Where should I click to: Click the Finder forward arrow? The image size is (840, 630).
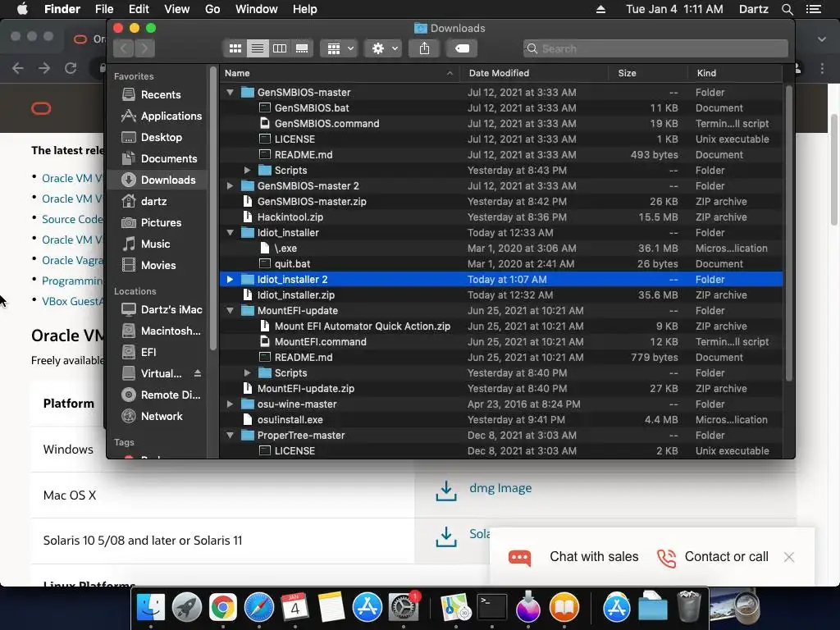pos(144,48)
